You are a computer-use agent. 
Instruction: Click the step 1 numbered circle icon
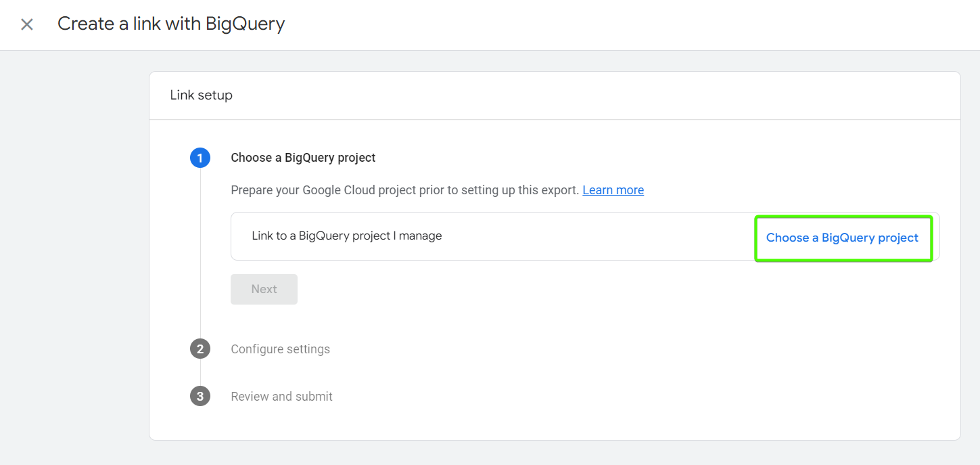[x=200, y=158]
